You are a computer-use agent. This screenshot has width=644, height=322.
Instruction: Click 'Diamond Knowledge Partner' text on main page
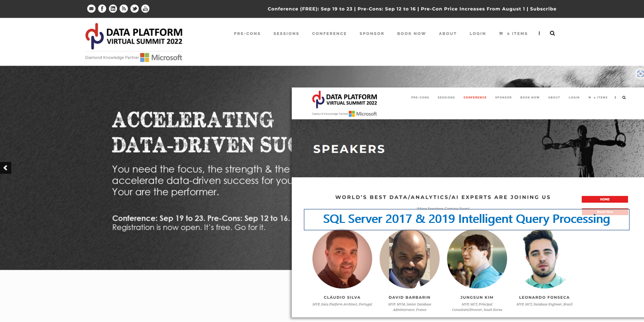click(112, 58)
